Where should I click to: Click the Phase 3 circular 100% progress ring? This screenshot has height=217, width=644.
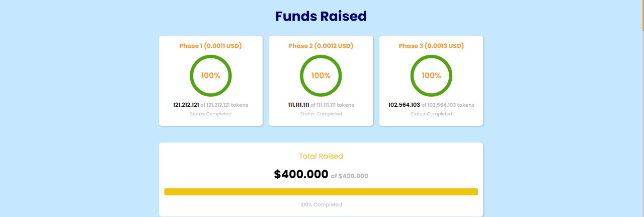pos(431,76)
